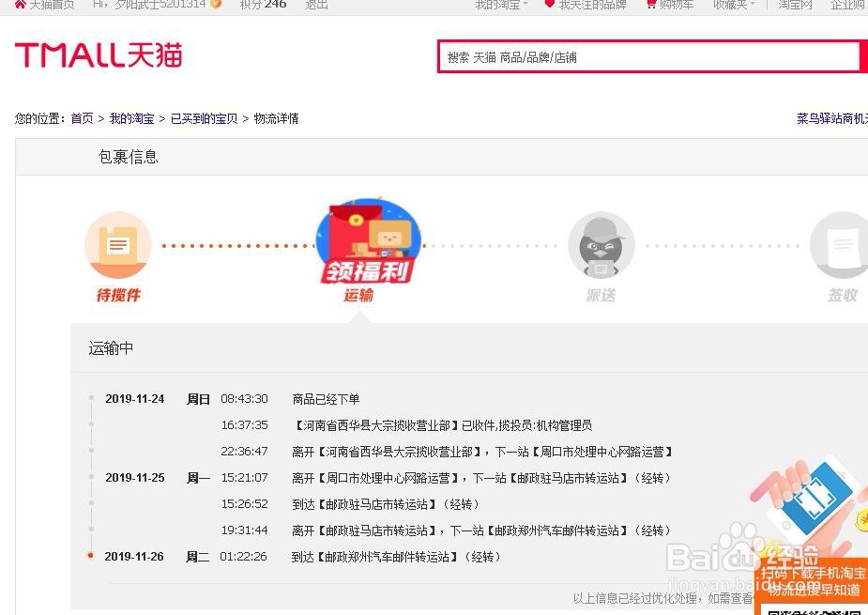Click the shopping cart icon
868x615 pixels.
click(651, 5)
